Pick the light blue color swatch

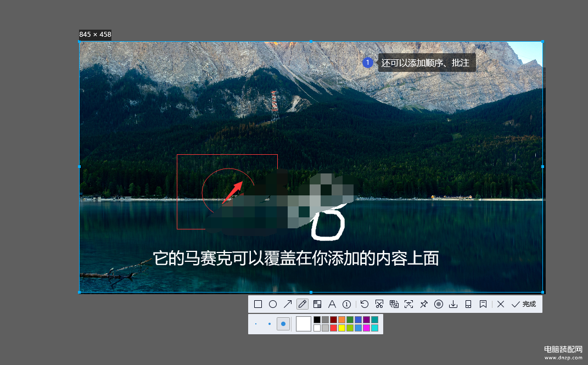358,328
